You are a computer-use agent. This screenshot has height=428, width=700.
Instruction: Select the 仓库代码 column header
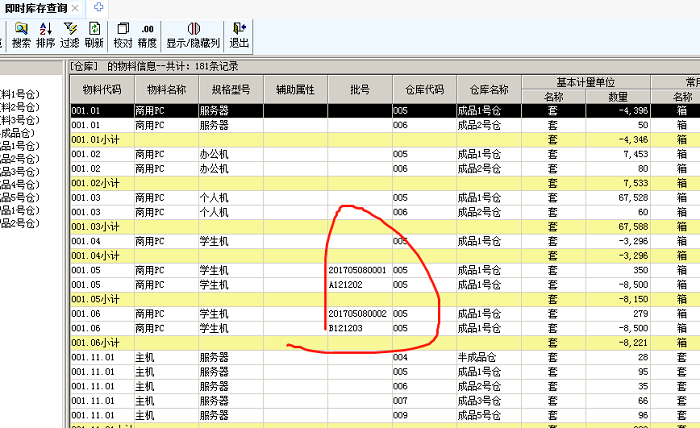pos(423,89)
